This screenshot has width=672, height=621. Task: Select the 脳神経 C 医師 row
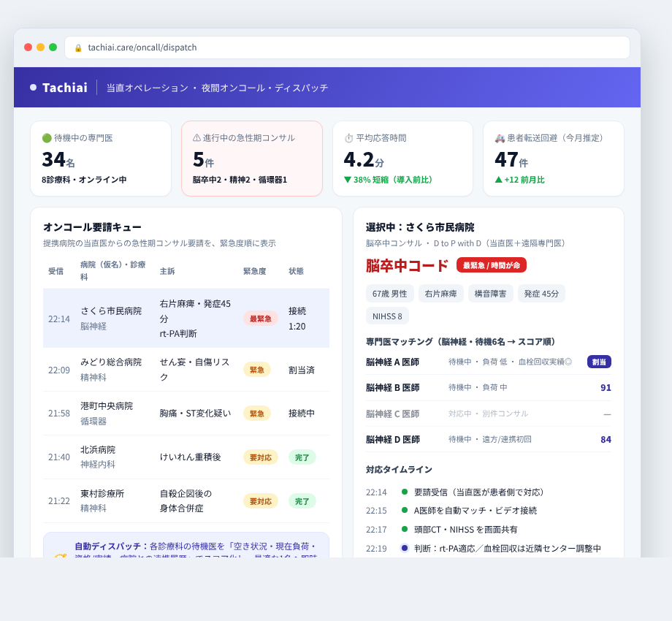[x=489, y=414]
